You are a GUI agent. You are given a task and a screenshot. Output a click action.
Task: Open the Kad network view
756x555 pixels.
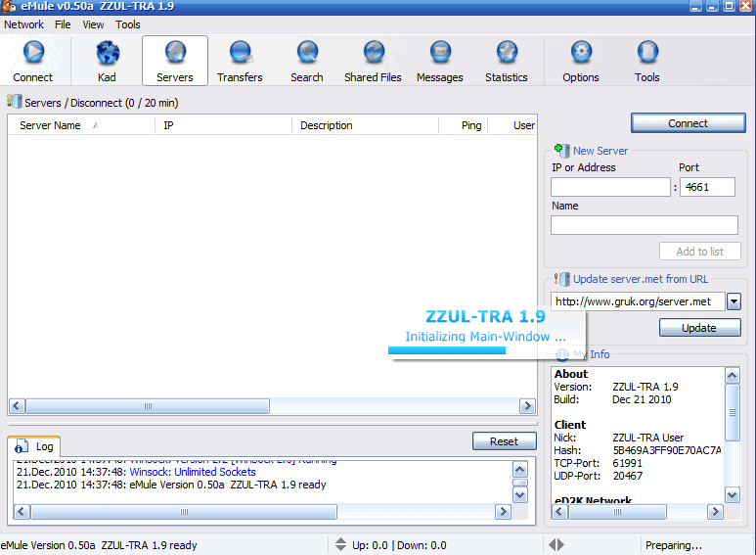[107, 62]
